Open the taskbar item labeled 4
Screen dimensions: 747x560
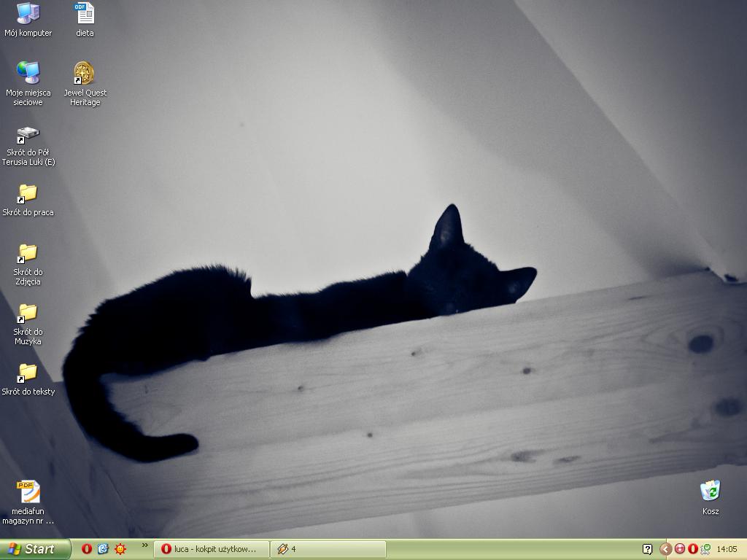click(x=328, y=549)
